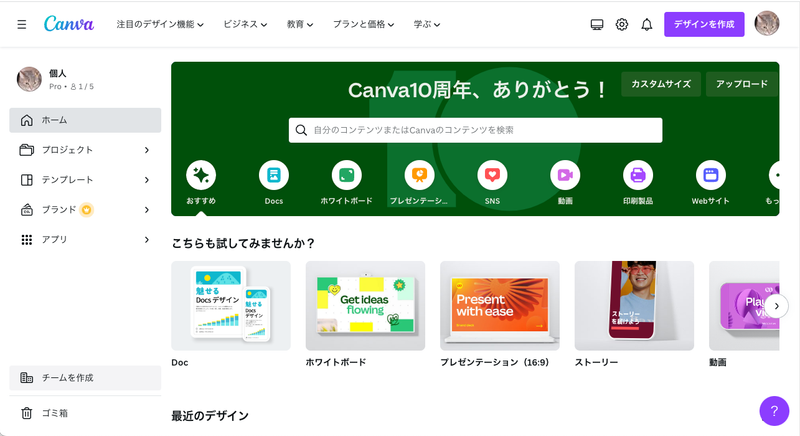This screenshot has height=436, width=800.
Task: Go to ホーム in the sidebar
Action: tap(85, 120)
